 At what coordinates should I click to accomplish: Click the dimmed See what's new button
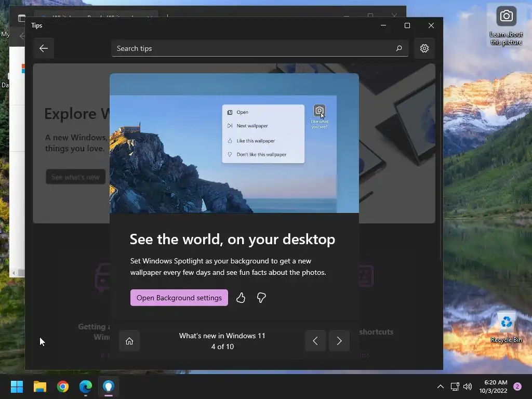point(76,177)
